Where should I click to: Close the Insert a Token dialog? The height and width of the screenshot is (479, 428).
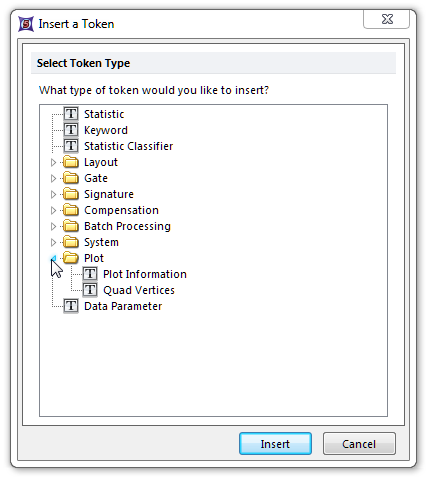386,19
